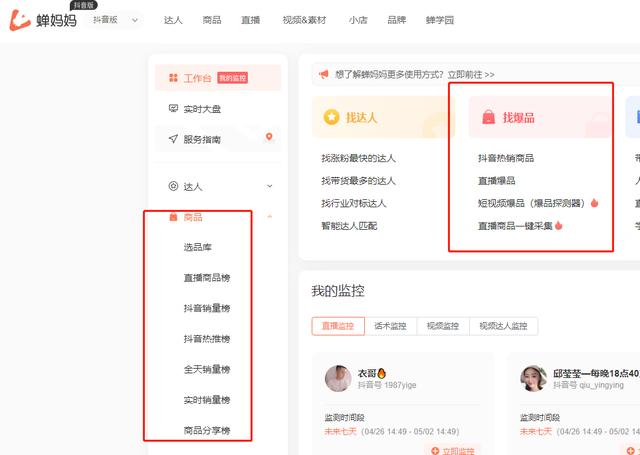This screenshot has width=640, height=455.
Task: Click the orange location pin icon
Action: [x=269, y=137]
